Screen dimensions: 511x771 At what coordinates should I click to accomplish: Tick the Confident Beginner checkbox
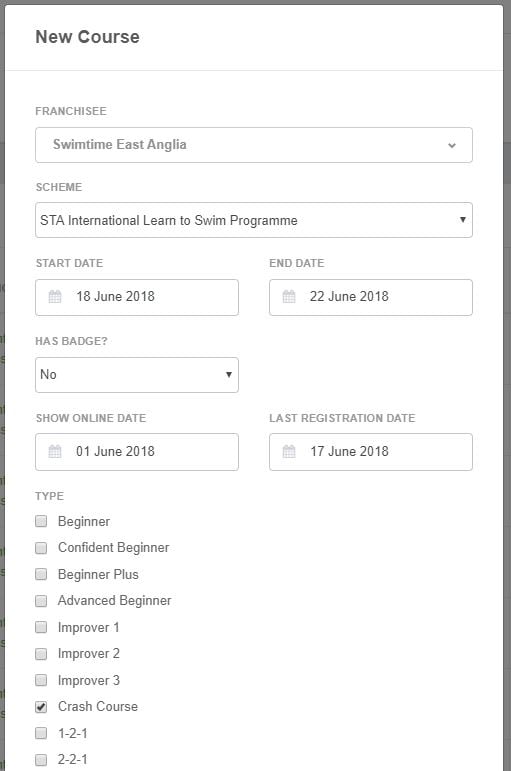(x=41, y=548)
